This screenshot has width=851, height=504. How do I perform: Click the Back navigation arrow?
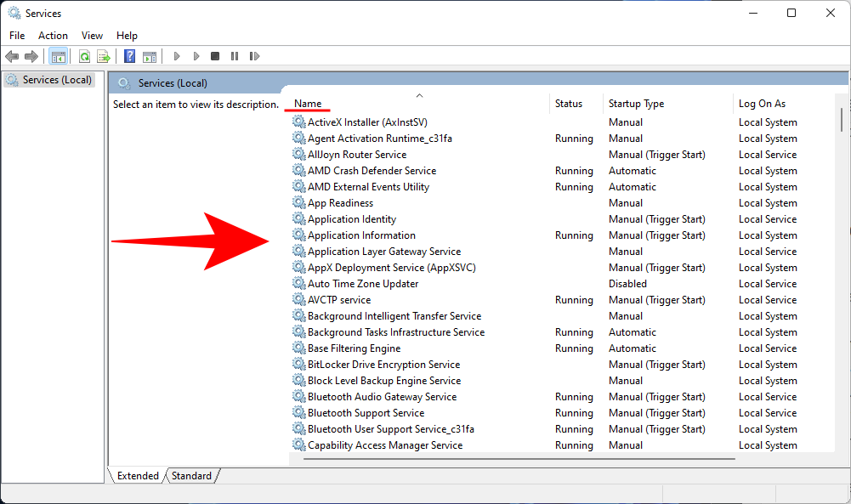[x=12, y=55]
